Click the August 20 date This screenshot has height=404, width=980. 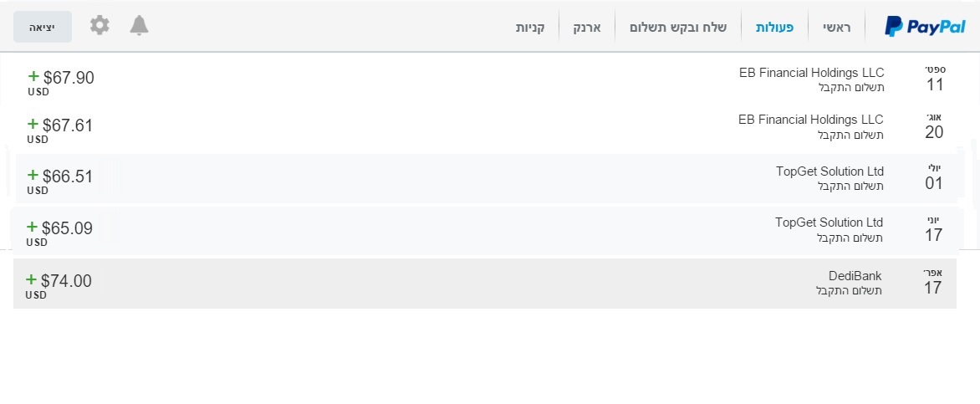[x=934, y=126]
